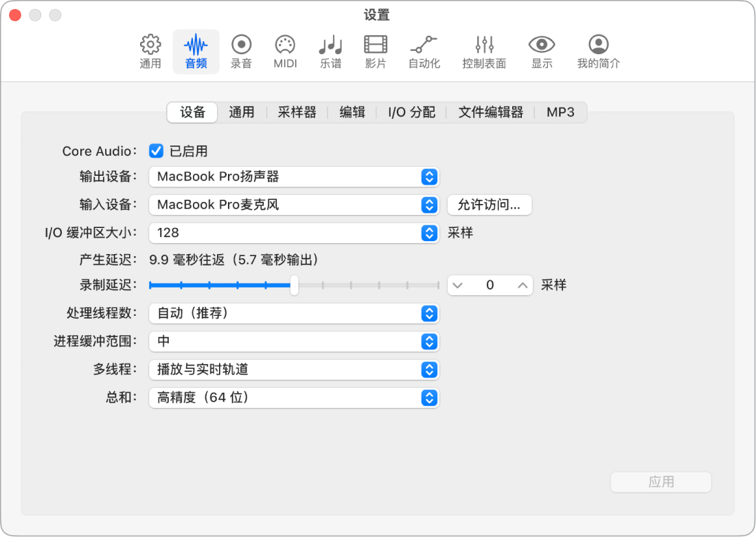This screenshot has width=756, height=537.
Task: Open 乐谱 settings
Action: point(330,51)
